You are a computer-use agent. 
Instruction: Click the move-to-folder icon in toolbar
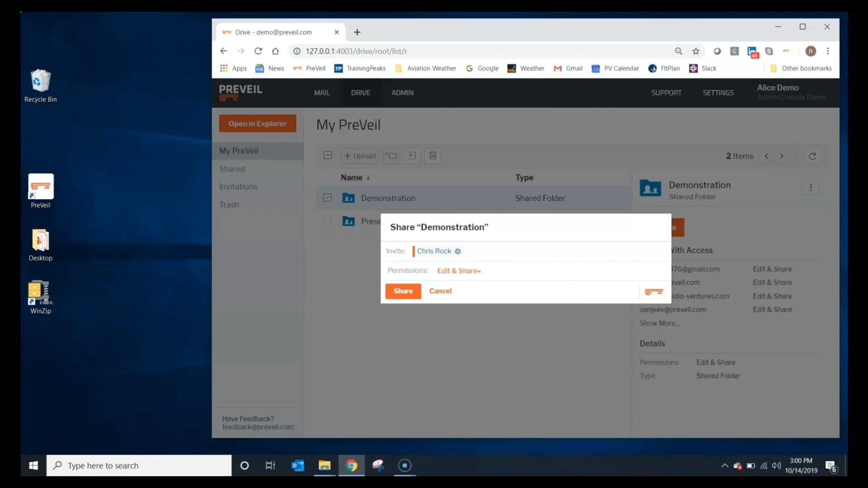[x=411, y=156]
